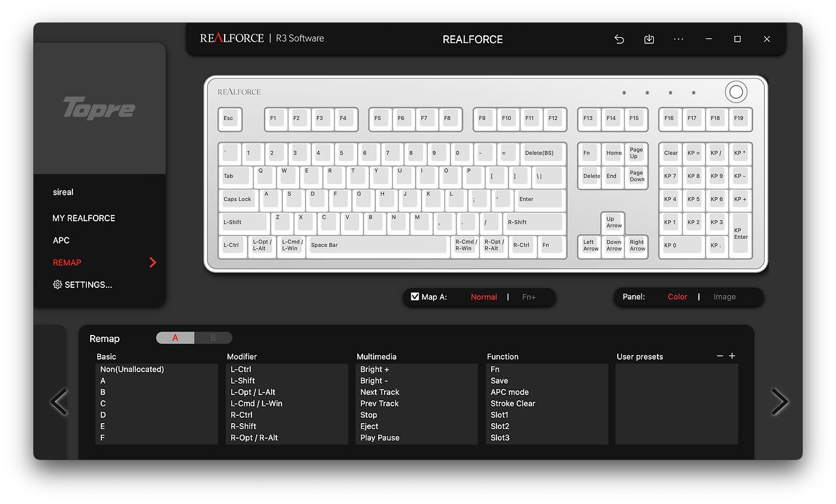Click the save-to-keyboard download icon
This screenshot has height=504, width=836.
pyautogui.click(x=649, y=39)
